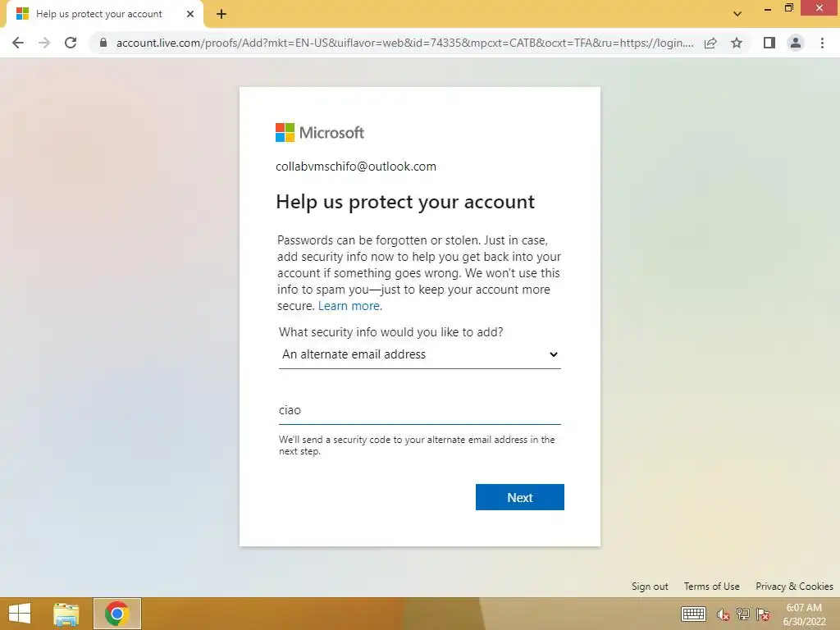
Task: Open the tab search chevron
Action: 737,14
